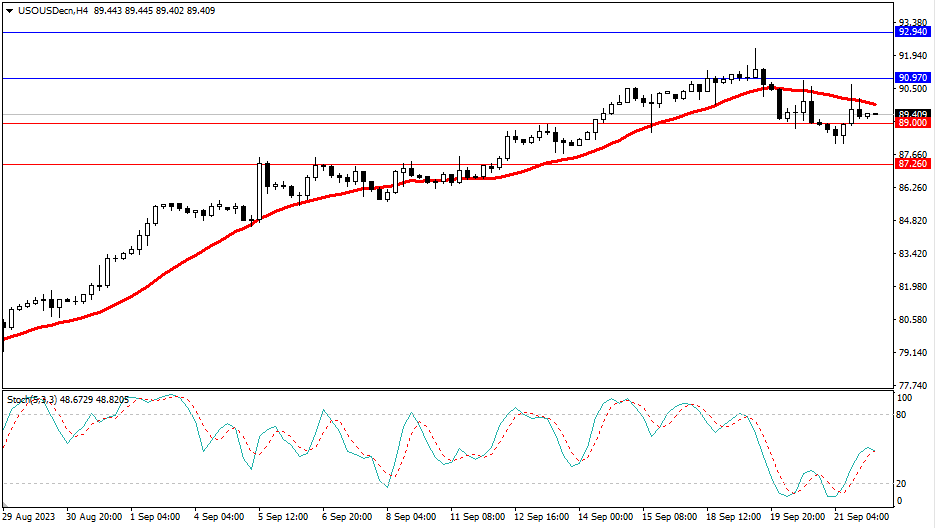The image size is (935, 528).
Task: Click the stochastic scale's 80 level label
Action: pos(903,414)
